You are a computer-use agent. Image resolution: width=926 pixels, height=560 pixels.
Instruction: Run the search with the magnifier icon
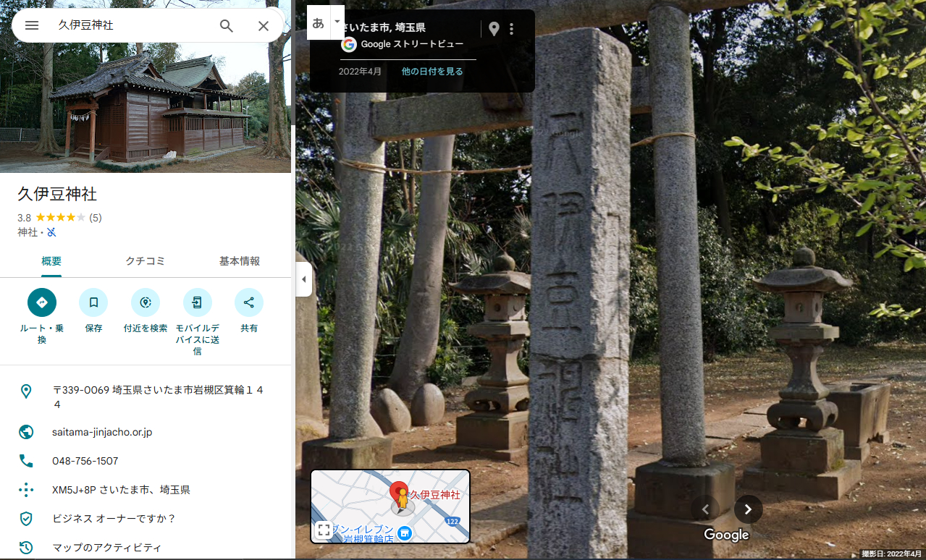[226, 25]
